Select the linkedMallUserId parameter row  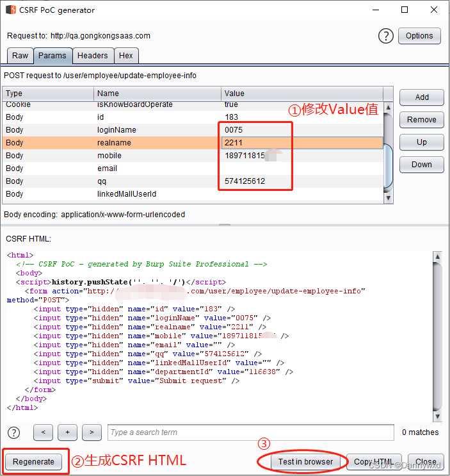click(x=193, y=194)
